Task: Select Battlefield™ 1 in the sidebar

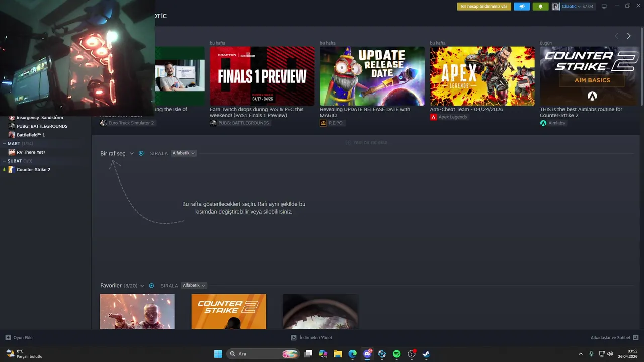Action: 31,135
